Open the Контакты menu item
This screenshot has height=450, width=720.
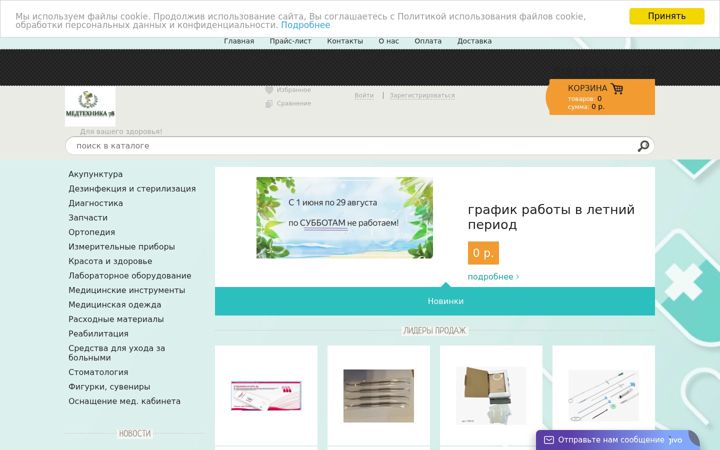coord(345,41)
